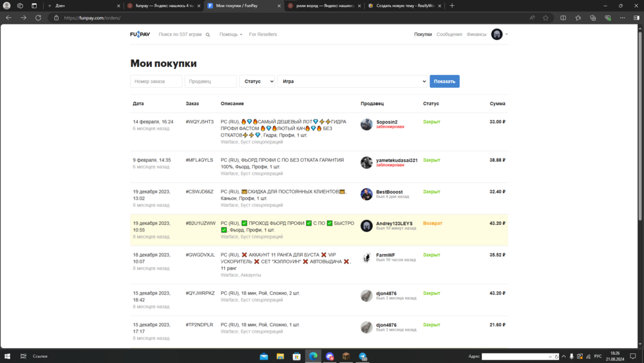Viewport: 644px width, 363px height.
Task: Go back in browser history
Action: 8,17
